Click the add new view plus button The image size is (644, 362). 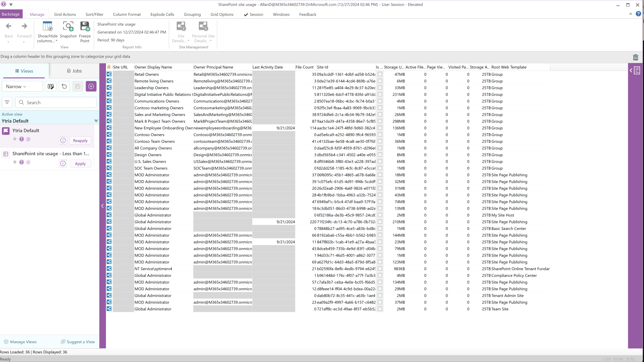[91, 86]
